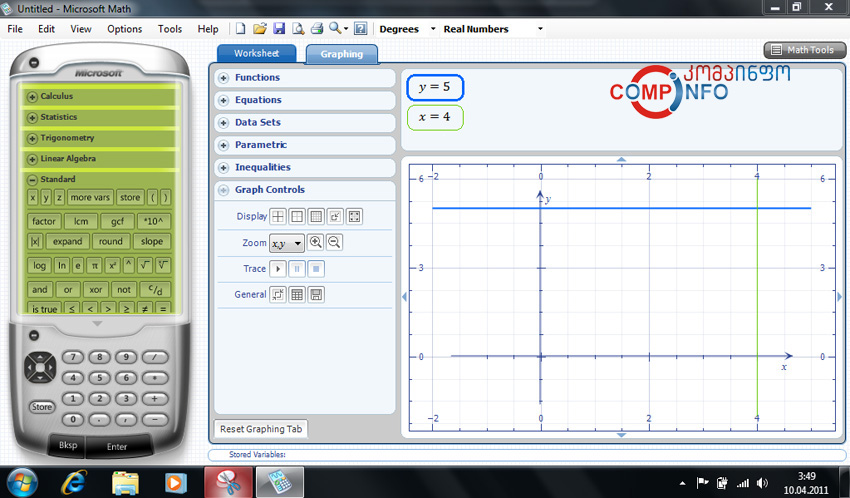Screen dimensions: 850x498
Task: Click the calculator Enter key
Action: (117, 447)
